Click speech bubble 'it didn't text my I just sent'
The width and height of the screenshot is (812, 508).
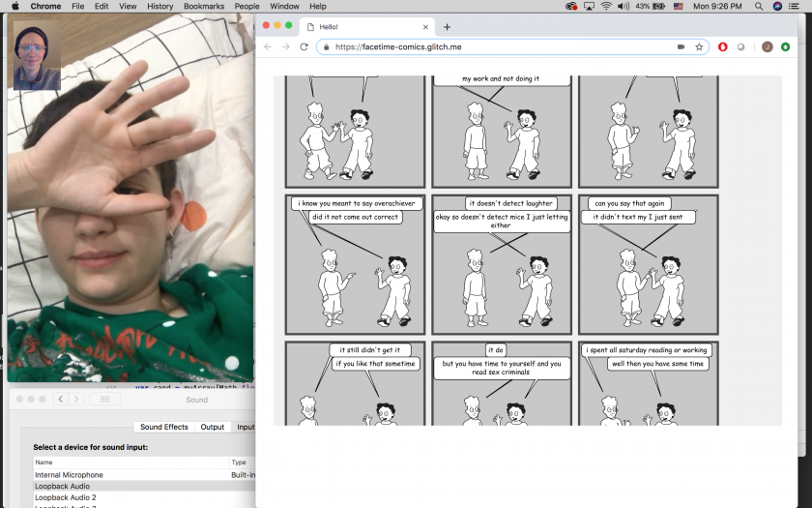(x=637, y=217)
